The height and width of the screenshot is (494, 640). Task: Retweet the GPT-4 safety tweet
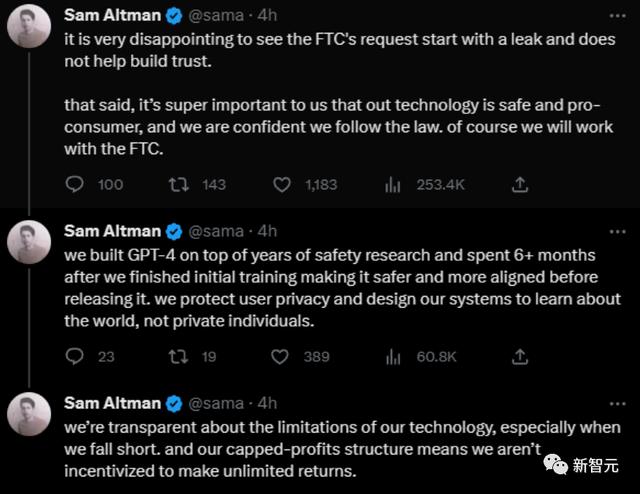pos(179,356)
